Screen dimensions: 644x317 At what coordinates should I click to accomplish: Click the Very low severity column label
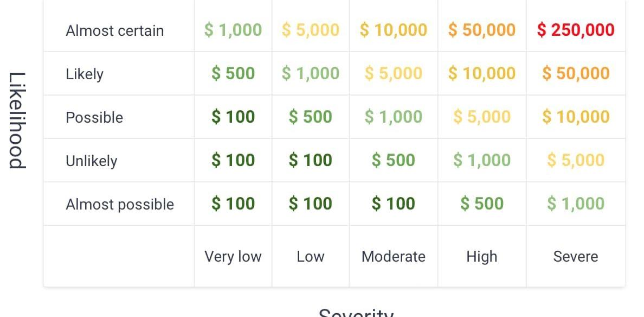click(x=233, y=256)
